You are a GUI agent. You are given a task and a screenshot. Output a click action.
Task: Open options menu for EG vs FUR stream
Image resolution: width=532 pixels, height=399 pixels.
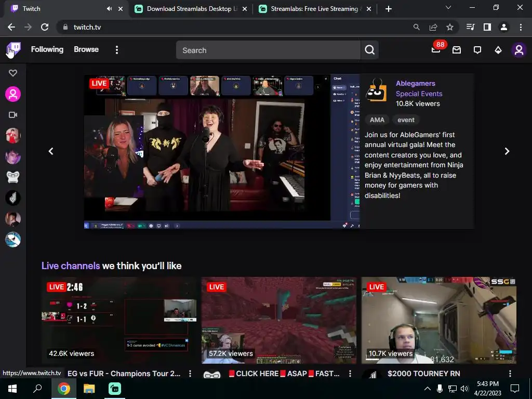[x=190, y=374]
